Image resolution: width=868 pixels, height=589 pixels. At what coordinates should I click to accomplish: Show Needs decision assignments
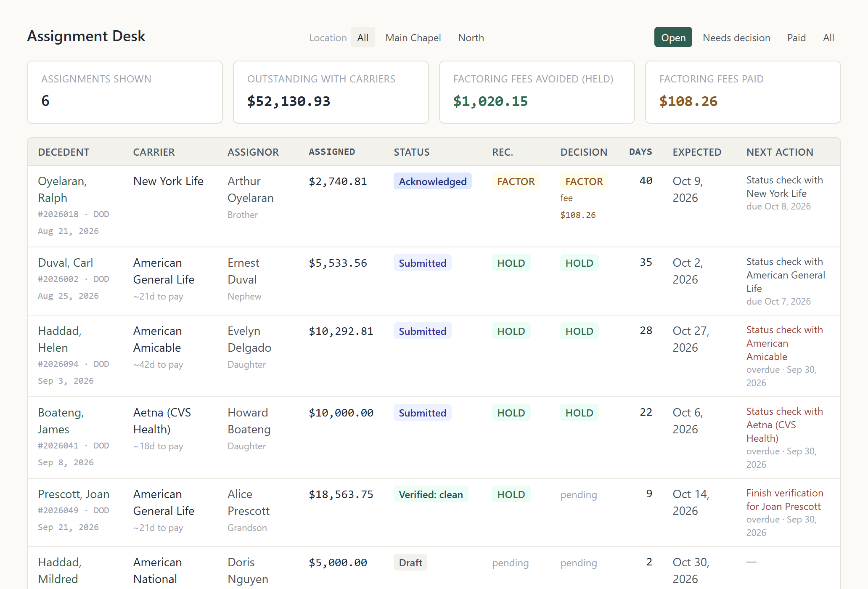[x=736, y=37]
